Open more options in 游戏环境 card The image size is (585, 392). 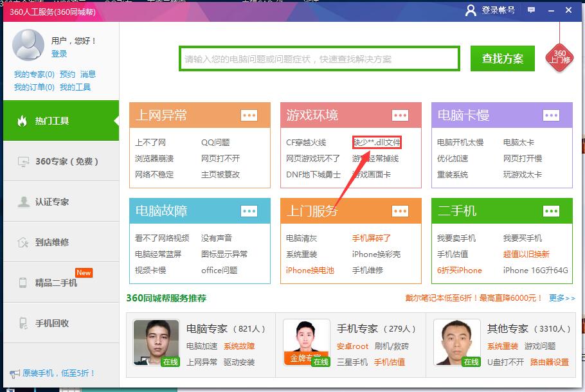coord(400,115)
